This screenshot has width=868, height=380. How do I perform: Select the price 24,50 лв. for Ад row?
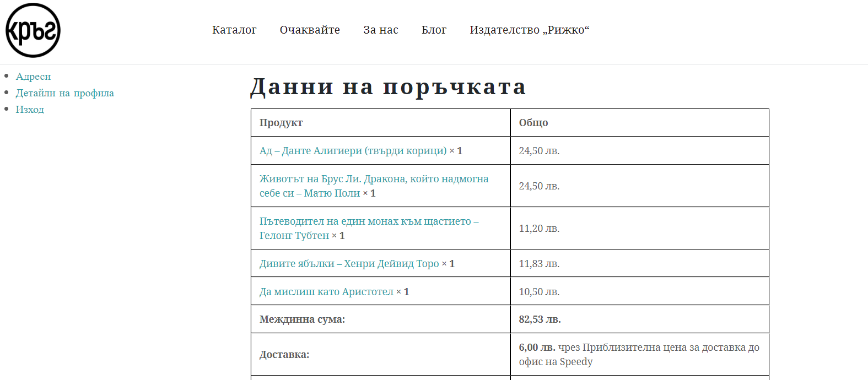click(x=539, y=150)
